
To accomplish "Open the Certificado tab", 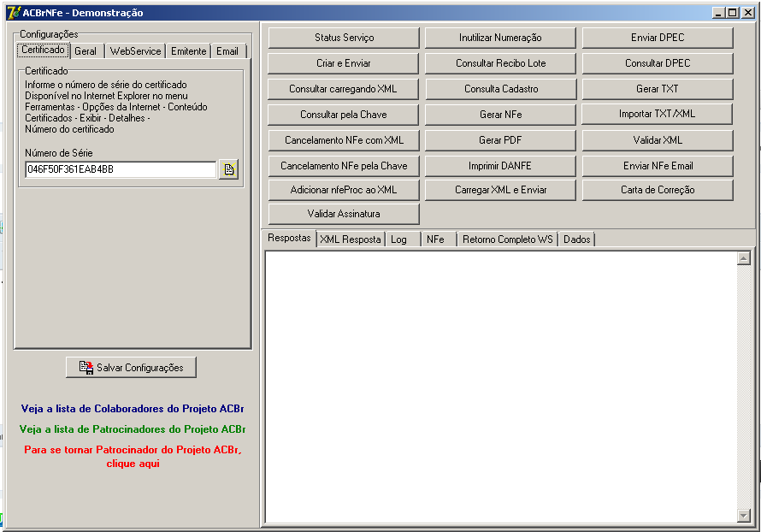I will [x=43, y=50].
